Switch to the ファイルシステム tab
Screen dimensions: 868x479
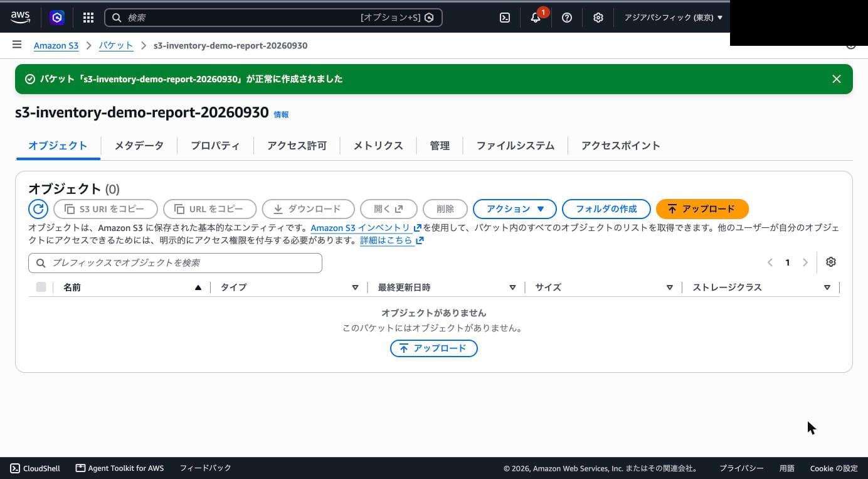tap(516, 146)
